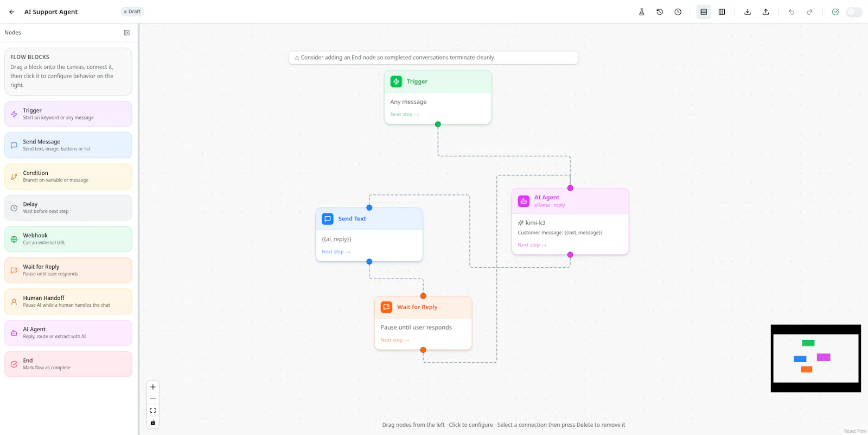The width and height of the screenshot is (868, 435).
Task: Select the kimi-k3 model text
Action: click(x=535, y=223)
